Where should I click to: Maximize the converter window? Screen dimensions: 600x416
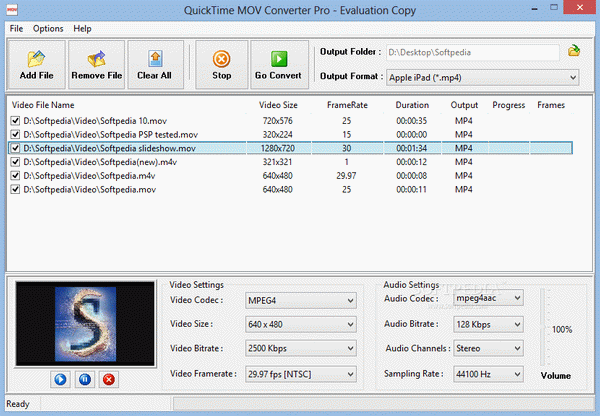(554, 8)
